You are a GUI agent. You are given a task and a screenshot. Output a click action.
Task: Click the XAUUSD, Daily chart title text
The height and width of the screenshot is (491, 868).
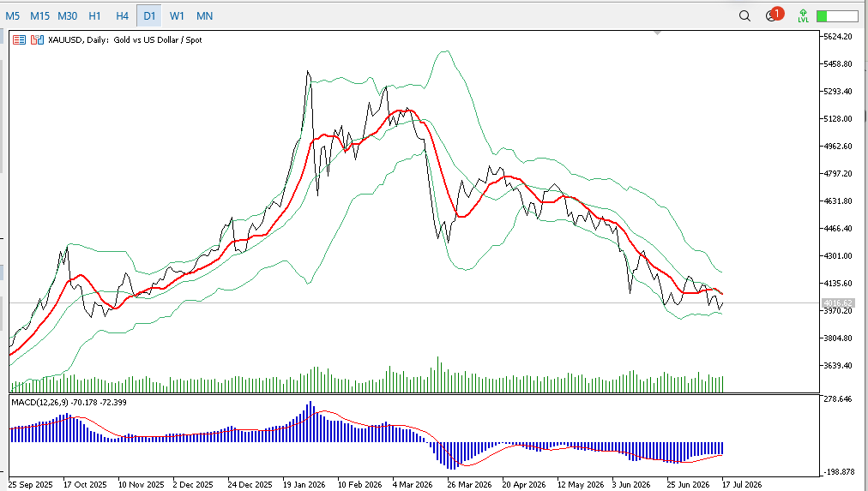click(x=125, y=39)
